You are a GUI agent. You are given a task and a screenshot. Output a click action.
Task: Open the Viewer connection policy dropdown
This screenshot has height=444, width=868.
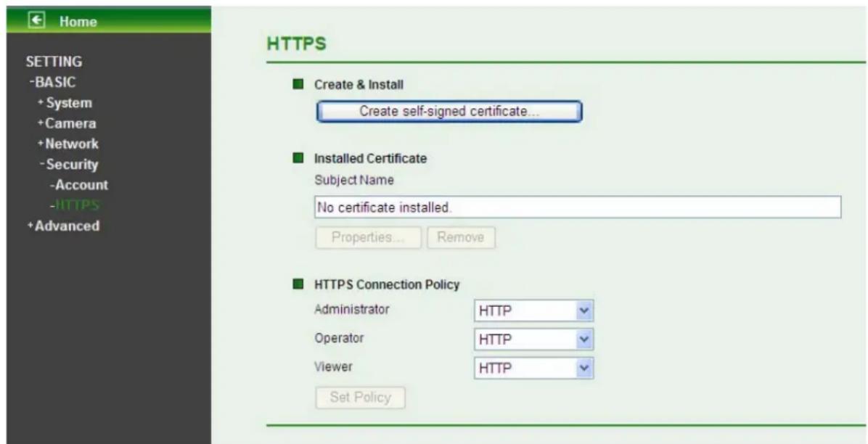[533, 368]
